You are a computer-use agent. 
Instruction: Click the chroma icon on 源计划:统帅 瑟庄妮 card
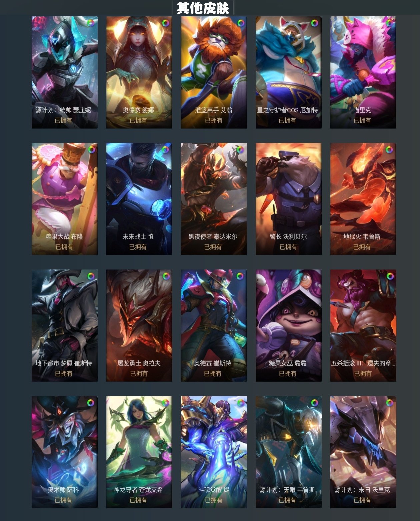coord(91,23)
